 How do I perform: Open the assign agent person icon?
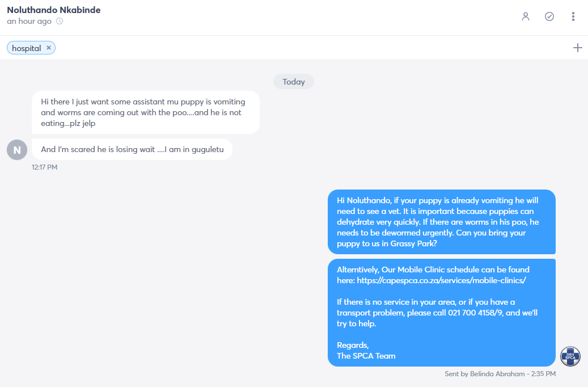(x=526, y=16)
